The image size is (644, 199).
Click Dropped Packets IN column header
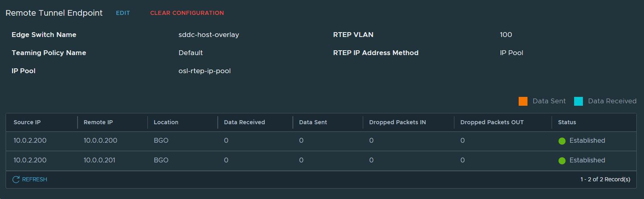point(397,122)
